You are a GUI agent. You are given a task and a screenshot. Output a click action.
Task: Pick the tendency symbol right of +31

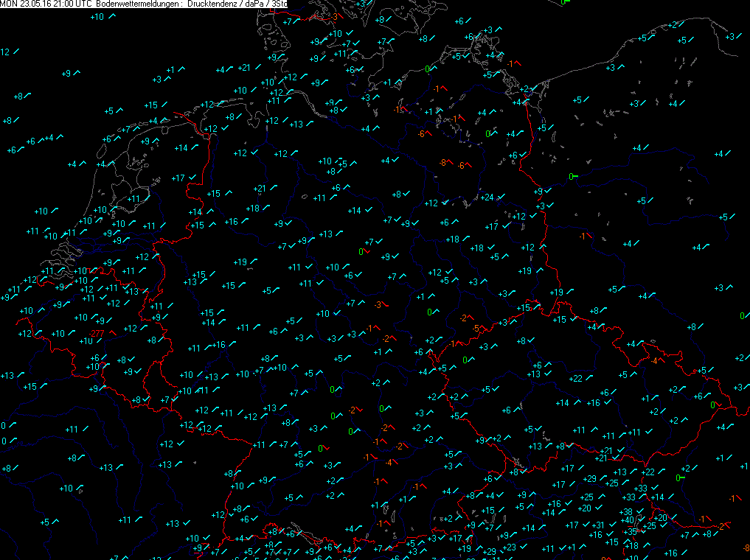click(612, 524)
